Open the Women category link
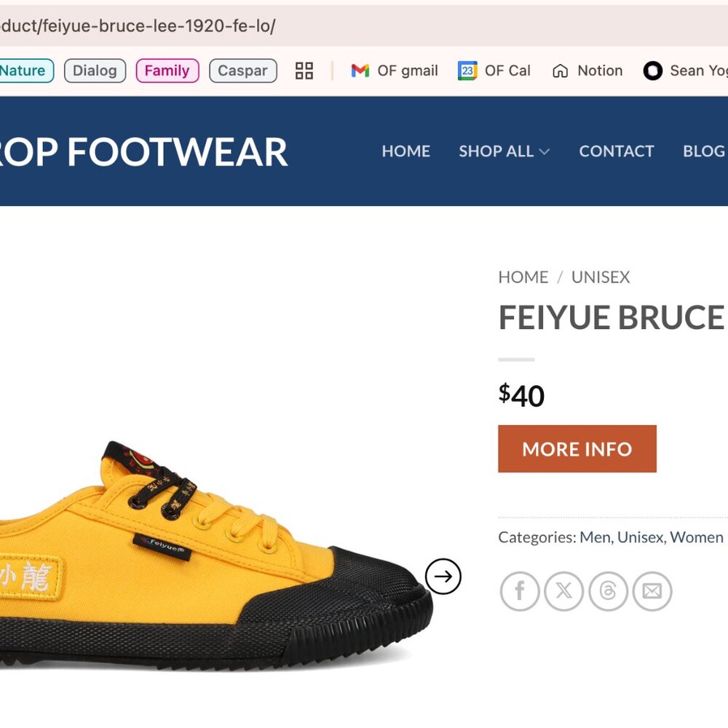The width and height of the screenshot is (728, 728). [697, 537]
